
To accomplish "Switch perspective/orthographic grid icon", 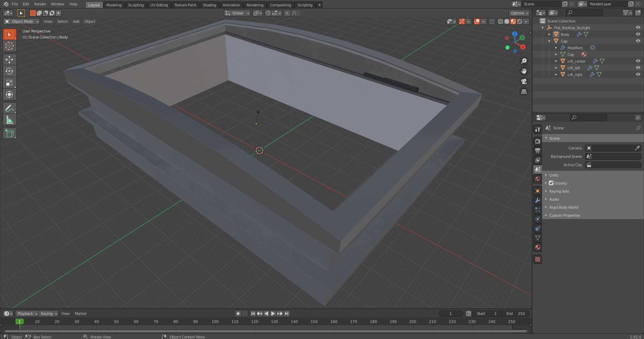I will pyautogui.click(x=524, y=91).
